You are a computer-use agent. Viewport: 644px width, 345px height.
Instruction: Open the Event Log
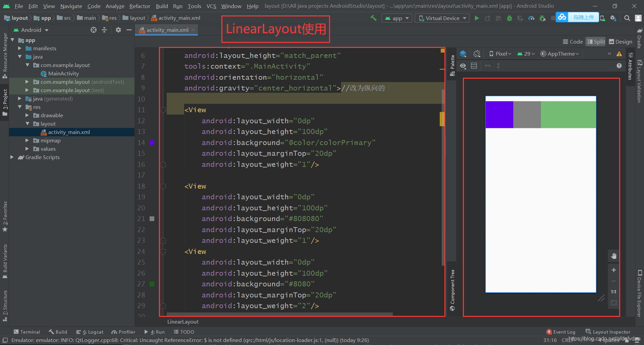(x=561, y=332)
